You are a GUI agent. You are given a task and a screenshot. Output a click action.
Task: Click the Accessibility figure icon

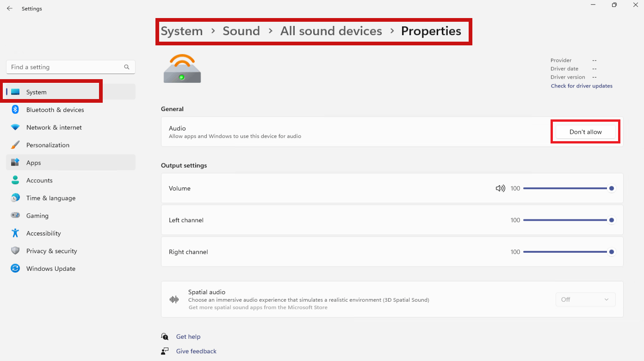pyautogui.click(x=15, y=233)
